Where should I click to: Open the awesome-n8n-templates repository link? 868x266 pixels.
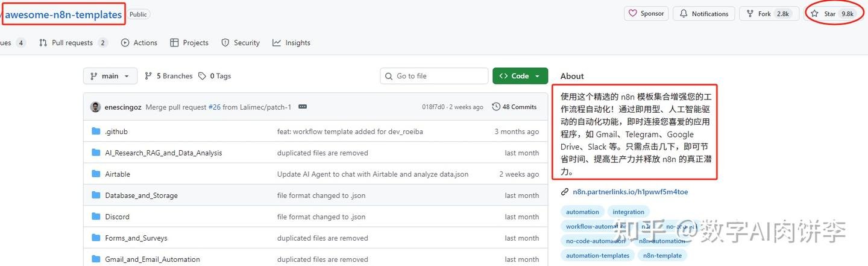(63, 14)
